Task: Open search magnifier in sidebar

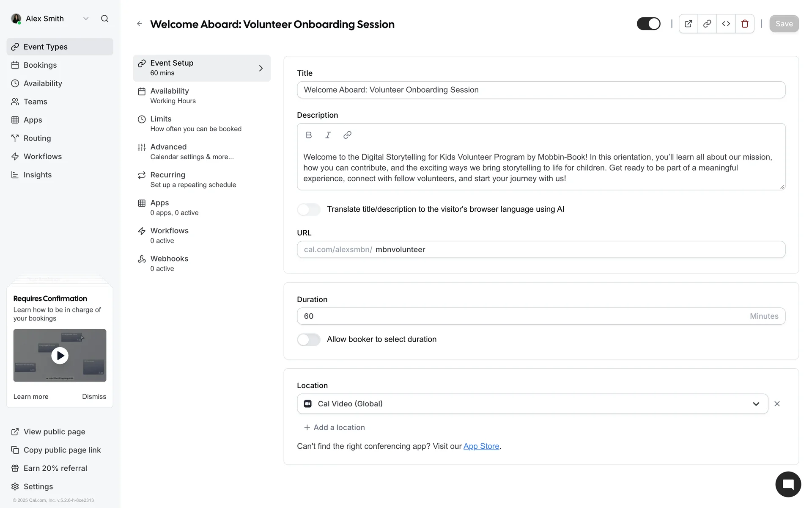Action: 104,19
